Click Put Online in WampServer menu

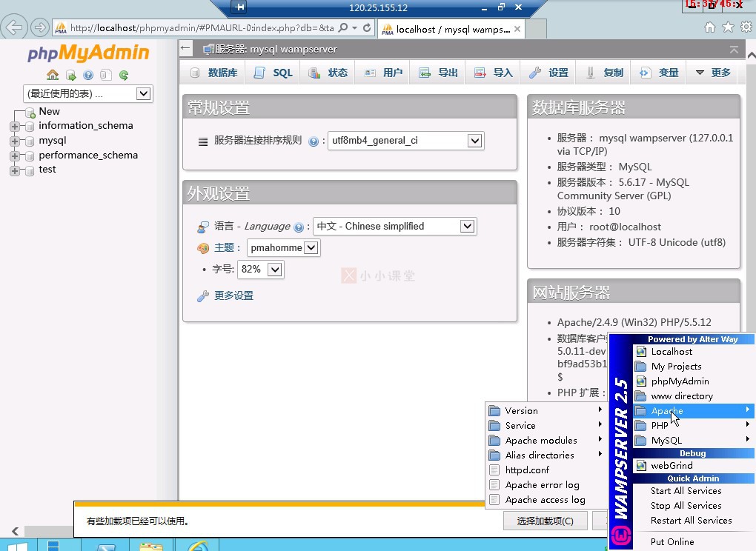point(693,542)
